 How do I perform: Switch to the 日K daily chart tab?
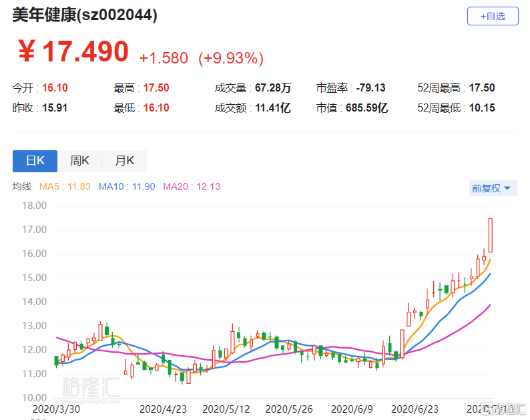click(x=35, y=161)
